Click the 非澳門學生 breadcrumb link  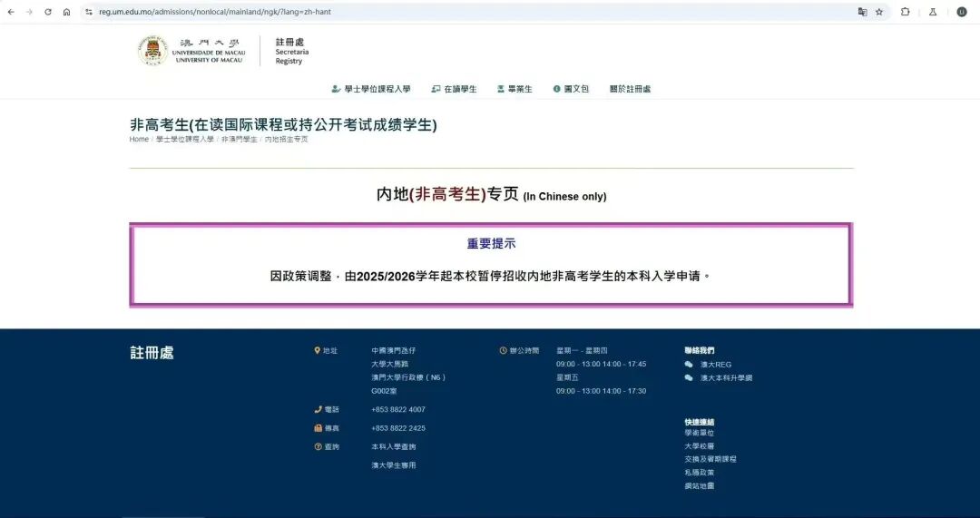click(x=240, y=140)
